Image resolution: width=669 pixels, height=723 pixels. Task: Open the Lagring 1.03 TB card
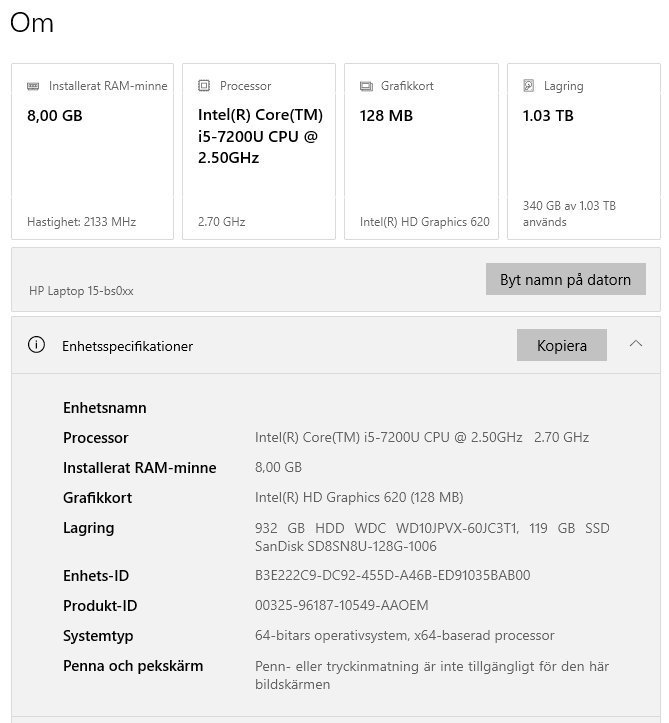point(583,152)
